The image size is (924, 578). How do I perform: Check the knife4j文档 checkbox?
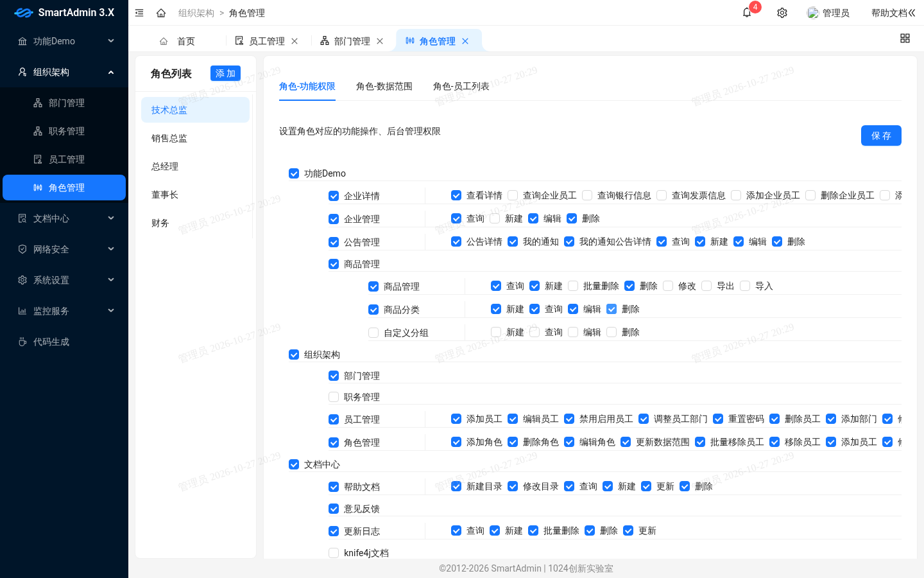(334, 553)
